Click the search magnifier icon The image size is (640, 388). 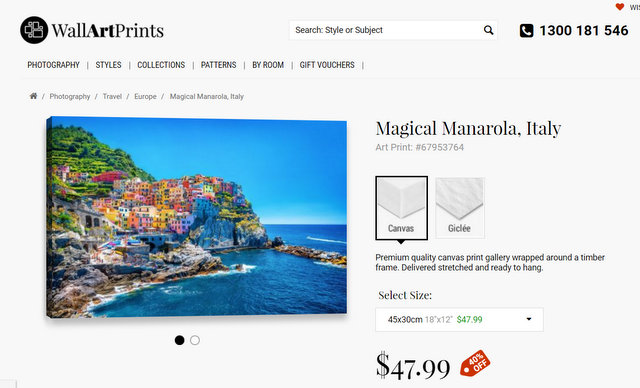pos(488,30)
